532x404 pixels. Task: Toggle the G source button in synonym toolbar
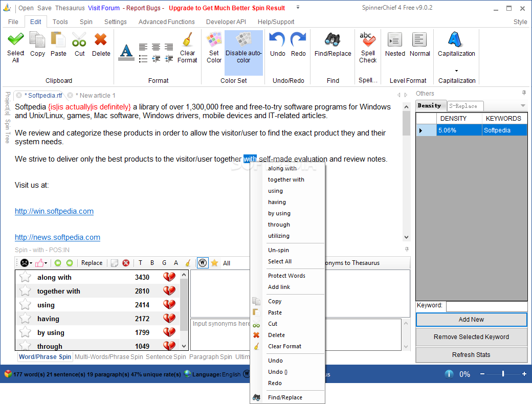tap(164, 263)
